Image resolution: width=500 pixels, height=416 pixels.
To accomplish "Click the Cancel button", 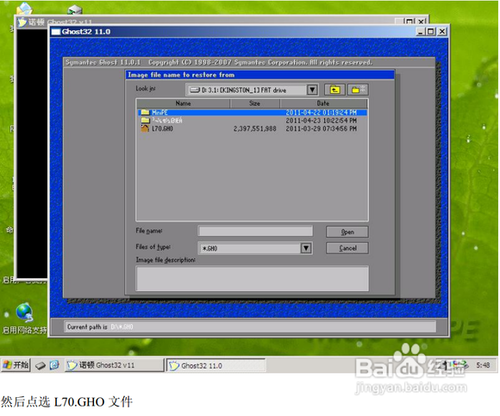I will 347,248.
